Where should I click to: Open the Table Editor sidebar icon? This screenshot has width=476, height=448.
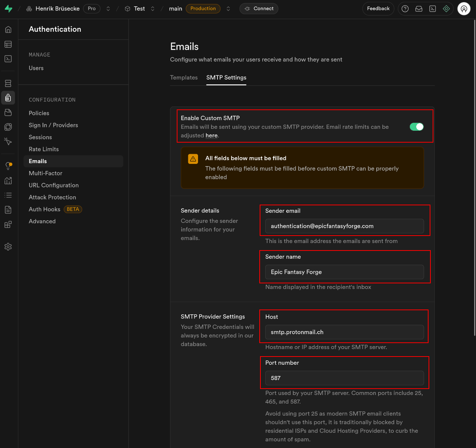(8, 44)
